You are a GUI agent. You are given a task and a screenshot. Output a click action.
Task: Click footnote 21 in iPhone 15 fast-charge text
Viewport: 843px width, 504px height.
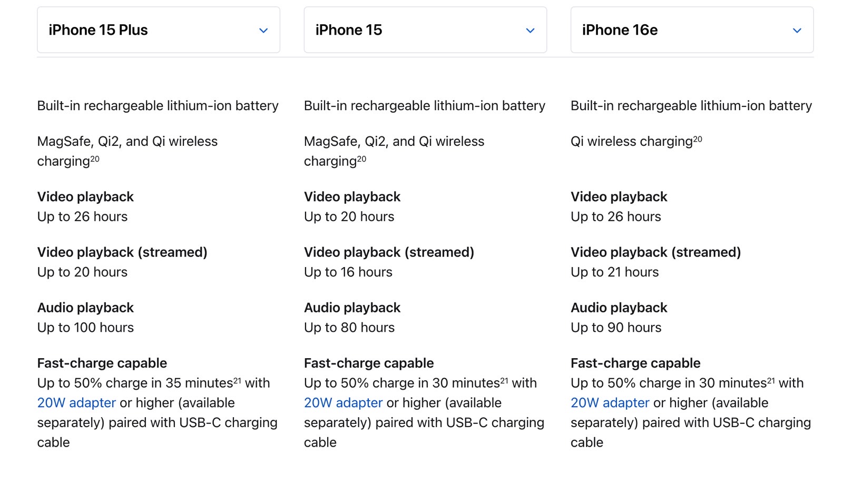(504, 380)
